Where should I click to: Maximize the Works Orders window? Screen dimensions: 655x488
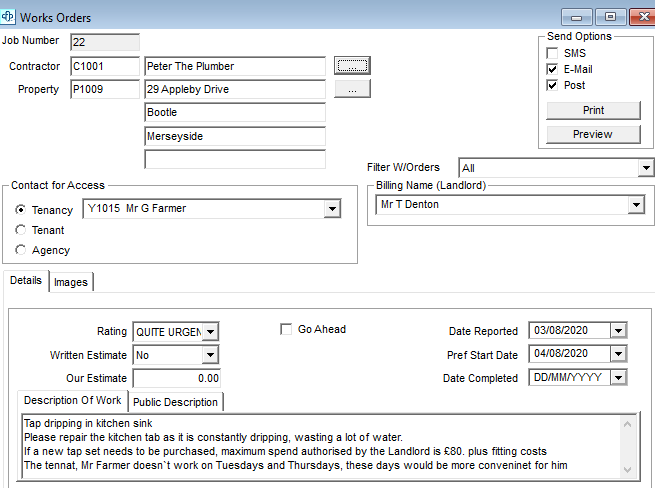pyautogui.click(x=610, y=17)
